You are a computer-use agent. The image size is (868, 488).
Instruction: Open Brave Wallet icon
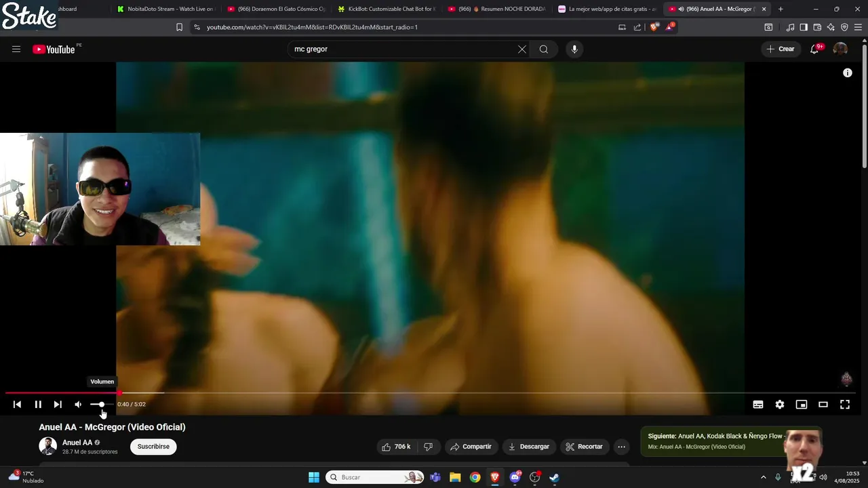(x=817, y=27)
